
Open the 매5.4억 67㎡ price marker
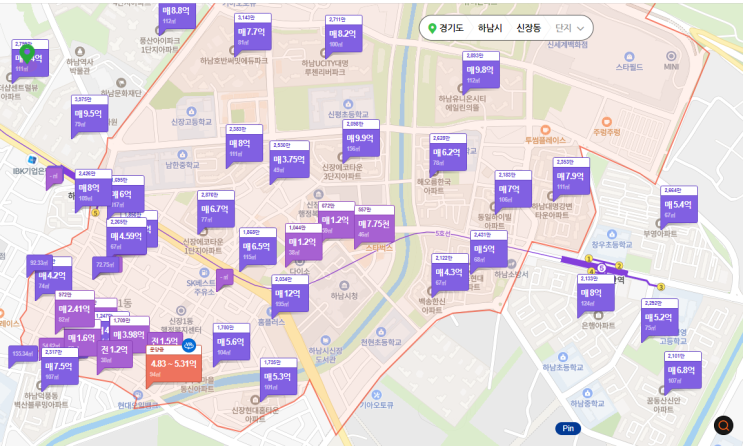(x=679, y=206)
